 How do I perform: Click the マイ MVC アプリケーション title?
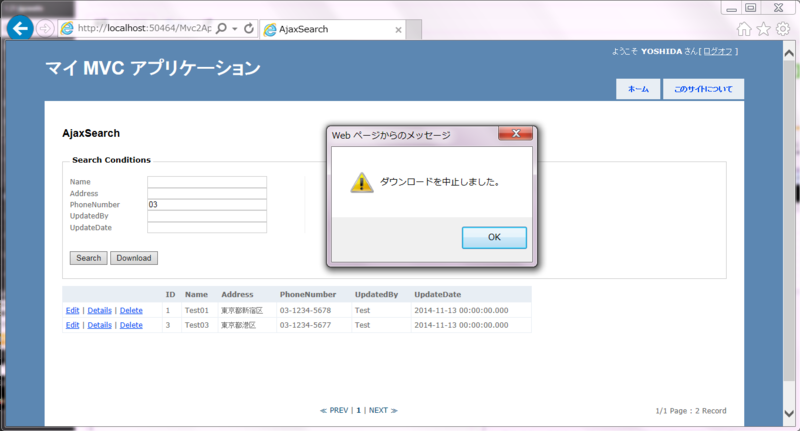pyautogui.click(x=153, y=68)
